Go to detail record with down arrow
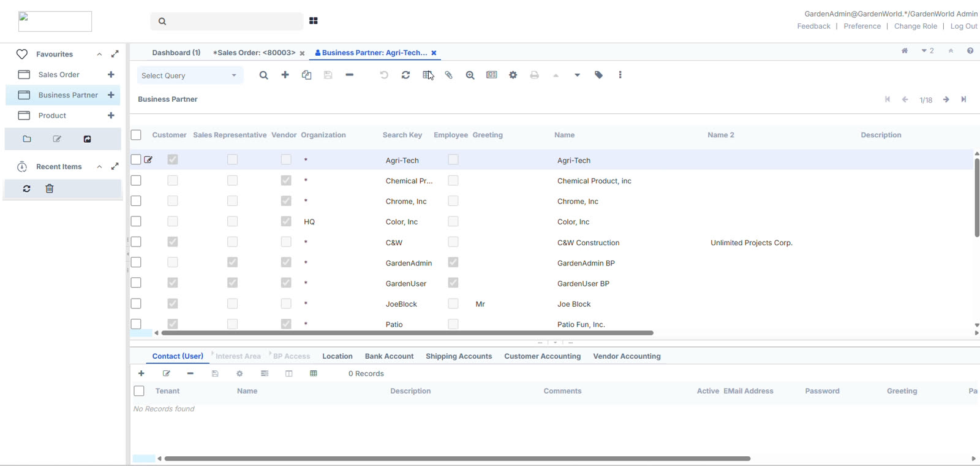The width and height of the screenshot is (980, 466). tap(577, 75)
